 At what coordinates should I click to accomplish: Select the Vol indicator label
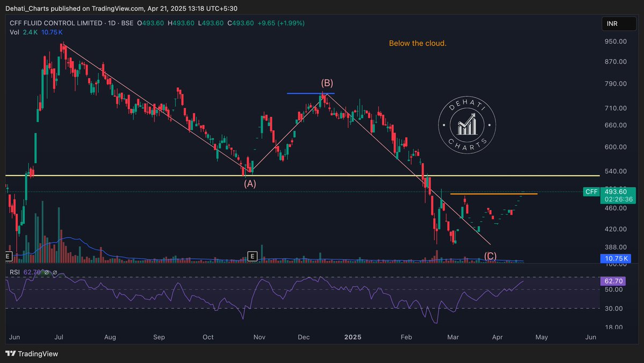[x=14, y=32]
